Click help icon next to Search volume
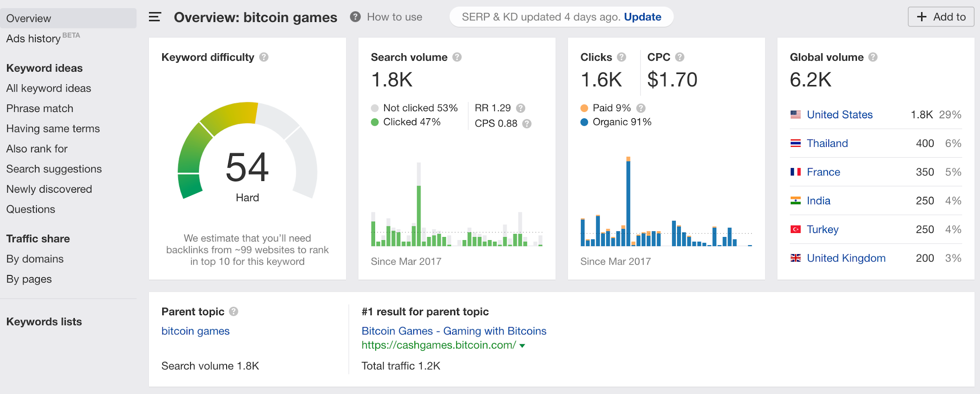 coord(457,57)
